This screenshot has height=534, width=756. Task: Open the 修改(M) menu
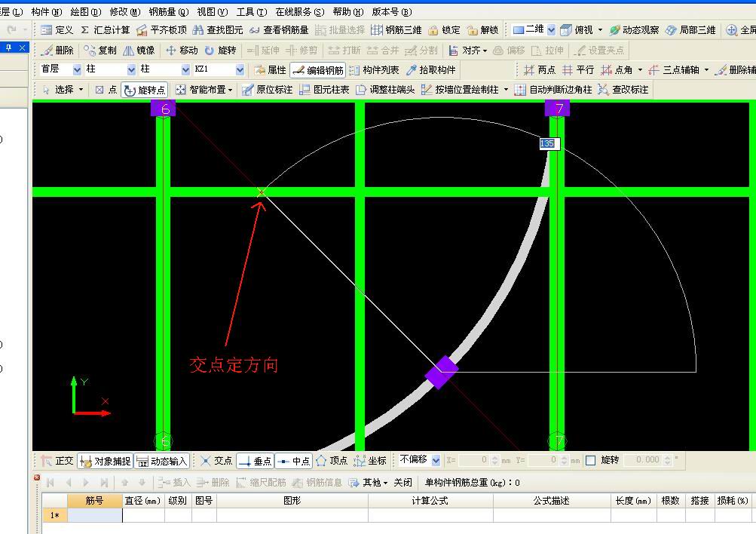[125, 11]
